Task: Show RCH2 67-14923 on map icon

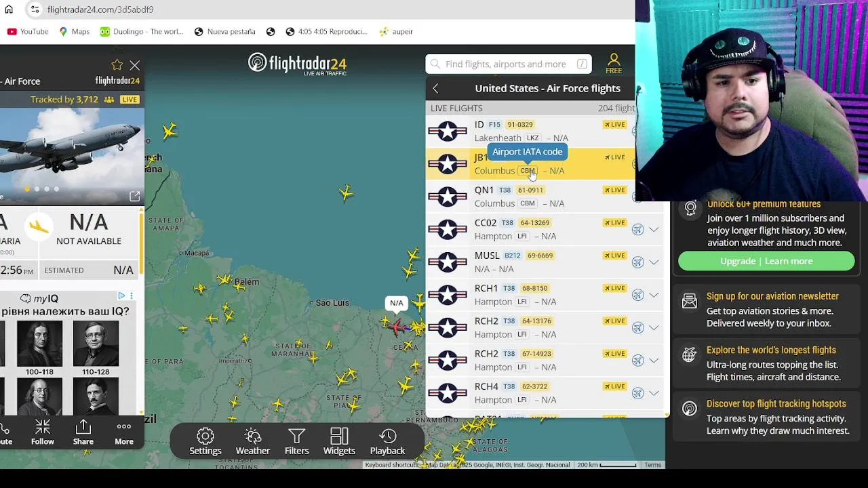Action: [637, 361]
